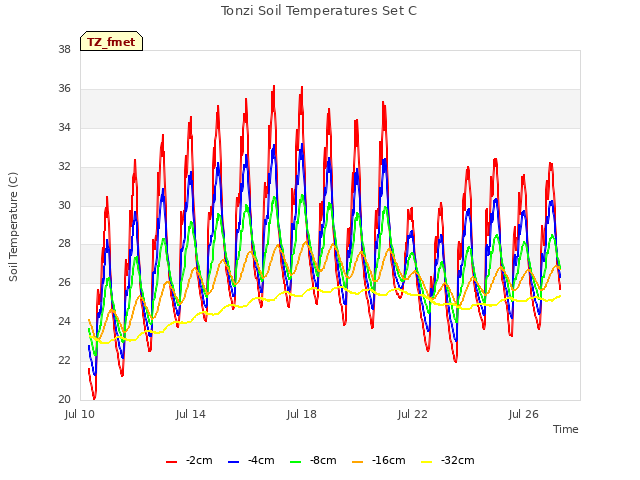The image size is (640, 480).
Task: Toggle the -16cm legend label
Action: point(389,460)
